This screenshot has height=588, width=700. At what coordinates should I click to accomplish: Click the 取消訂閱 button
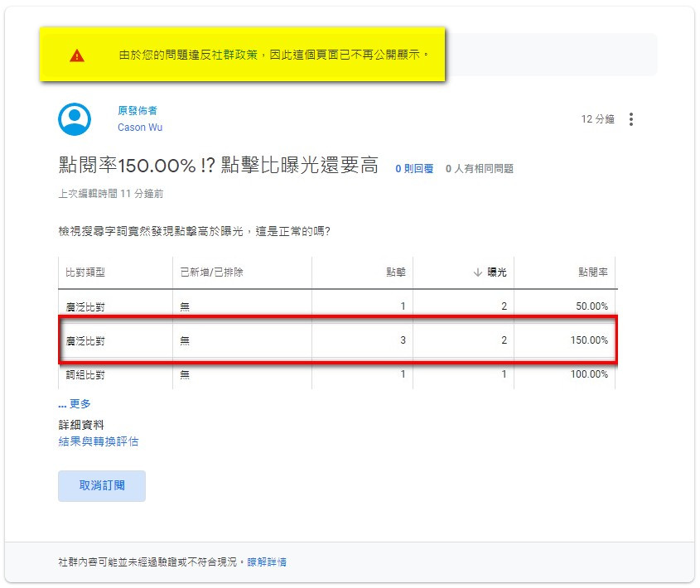102,486
